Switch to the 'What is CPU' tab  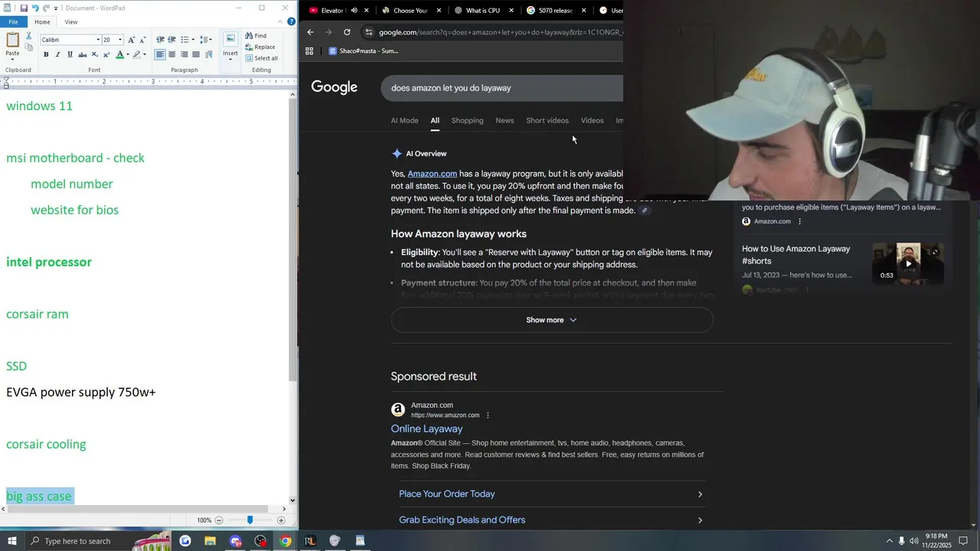point(482,11)
